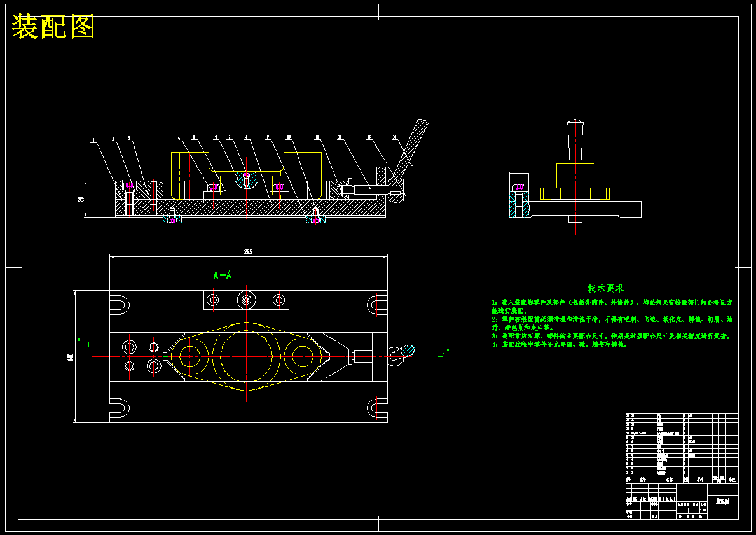The height and width of the screenshot is (535, 756).
Task: Click the 装配图 cell in title block
Action: tap(723, 501)
